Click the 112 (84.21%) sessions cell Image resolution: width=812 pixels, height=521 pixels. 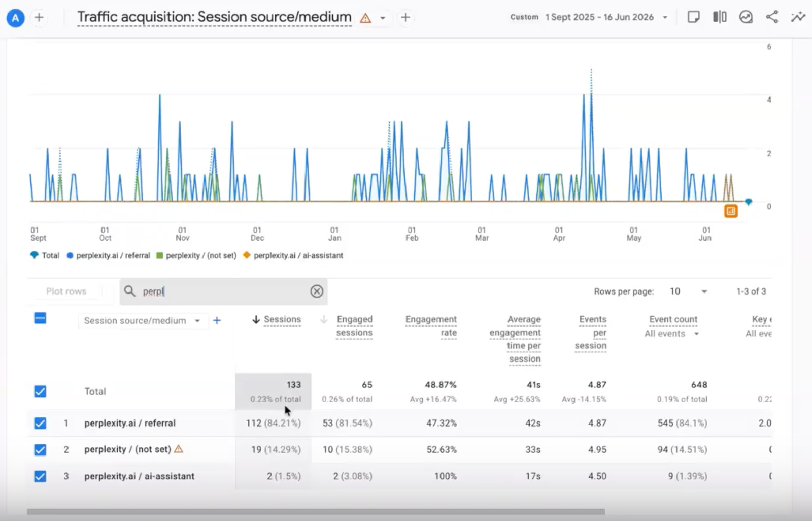pos(273,423)
